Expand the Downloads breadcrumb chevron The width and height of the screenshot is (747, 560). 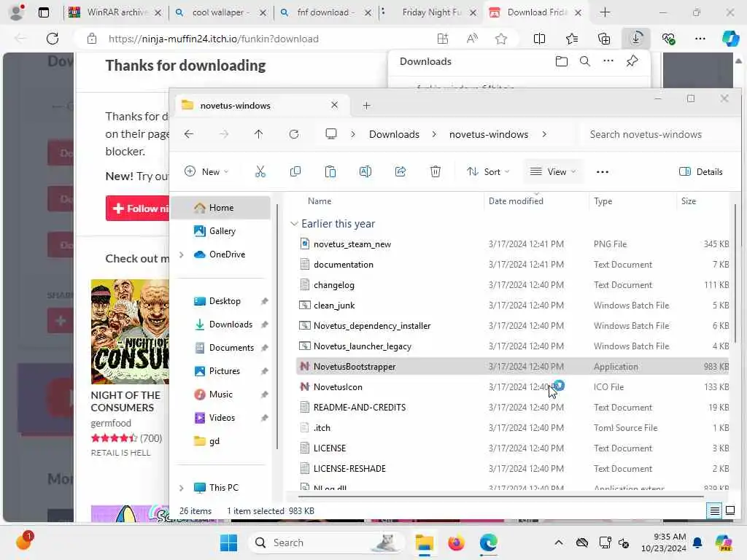click(x=434, y=134)
